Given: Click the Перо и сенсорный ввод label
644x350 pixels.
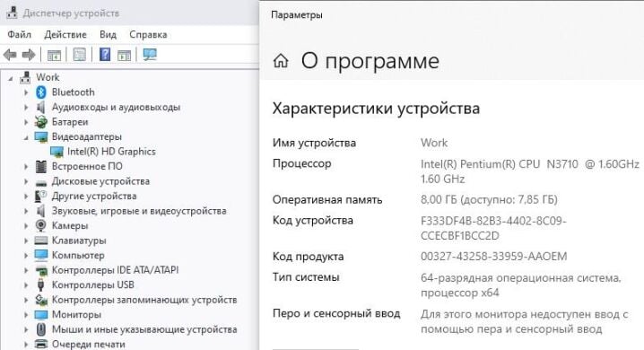Looking at the screenshot, I should click(336, 313).
